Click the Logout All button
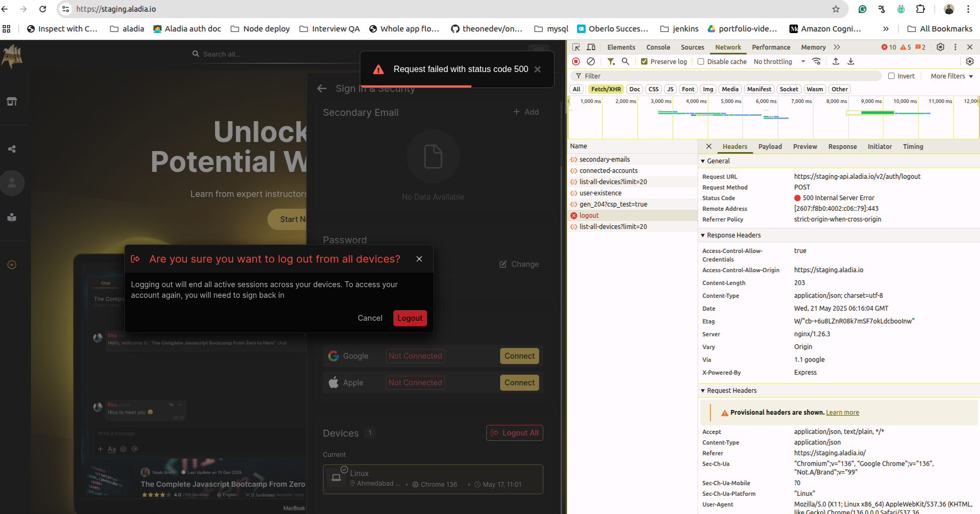This screenshot has width=980, height=514. click(x=515, y=433)
